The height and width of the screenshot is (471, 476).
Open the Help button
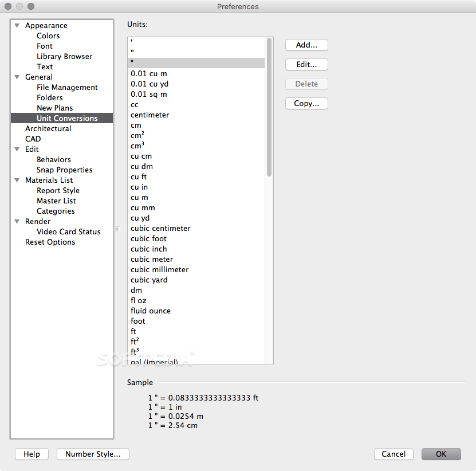click(x=32, y=454)
